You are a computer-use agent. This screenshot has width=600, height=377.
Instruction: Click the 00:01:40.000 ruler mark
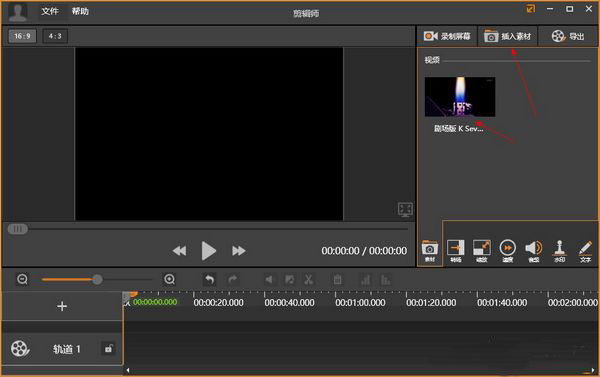tap(502, 303)
